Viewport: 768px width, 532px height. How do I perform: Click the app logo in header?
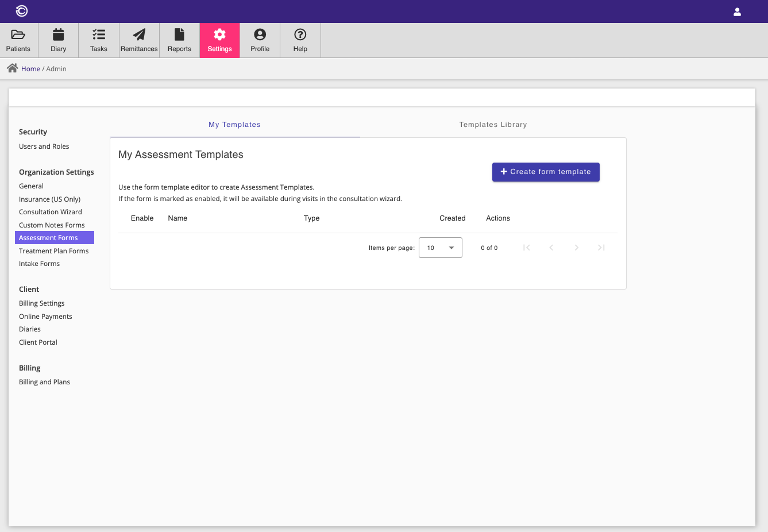pyautogui.click(x=22, y=11)
